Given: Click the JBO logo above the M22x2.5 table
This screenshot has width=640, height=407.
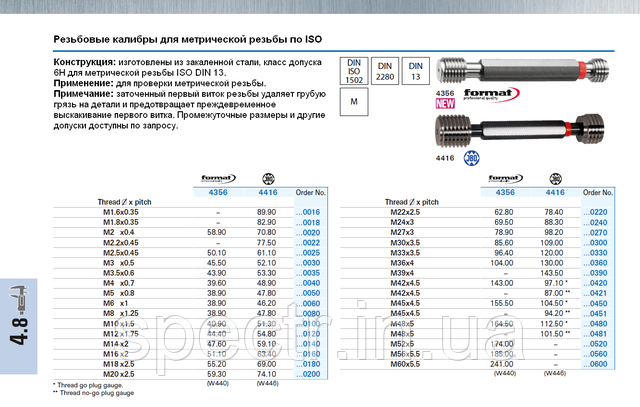Looking at the screenshot, I should pyautogui.click(x=555, y=178).
